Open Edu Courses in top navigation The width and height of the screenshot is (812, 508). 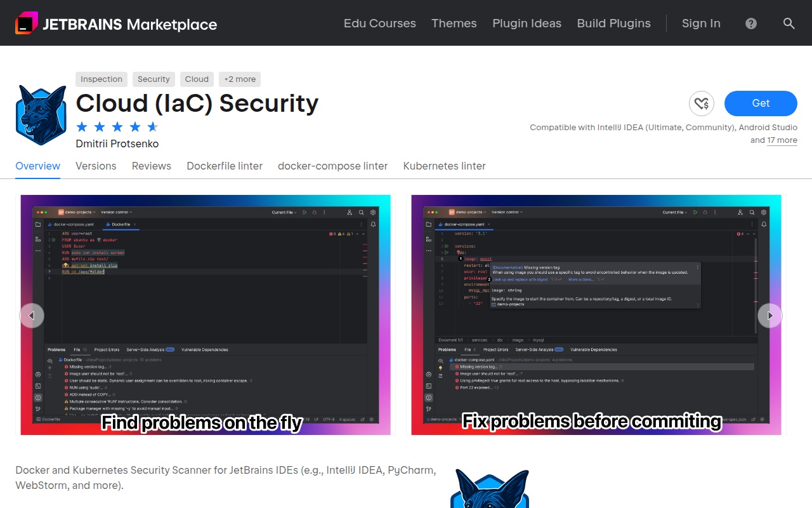tap(379, 23)
